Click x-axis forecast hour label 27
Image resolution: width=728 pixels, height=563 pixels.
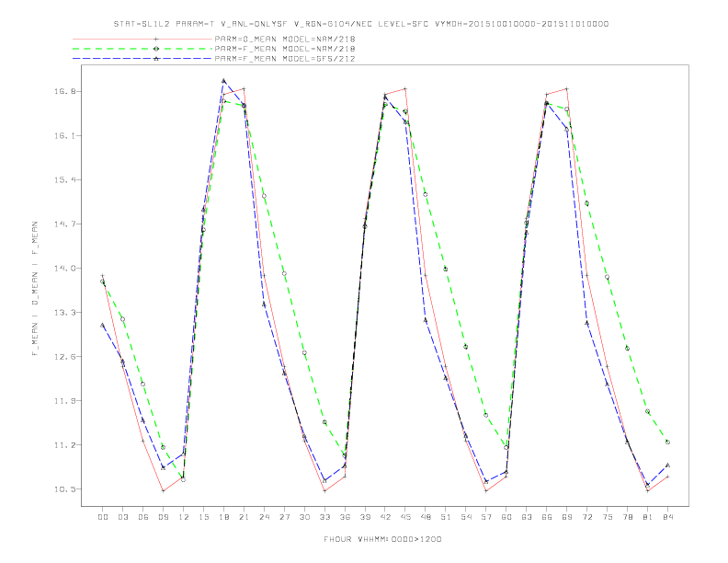[285, 517]
